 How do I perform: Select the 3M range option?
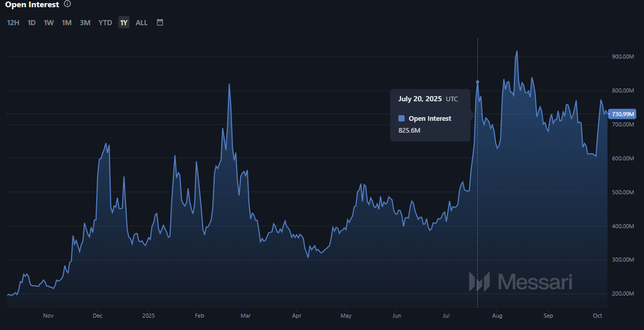click(85, 23)
